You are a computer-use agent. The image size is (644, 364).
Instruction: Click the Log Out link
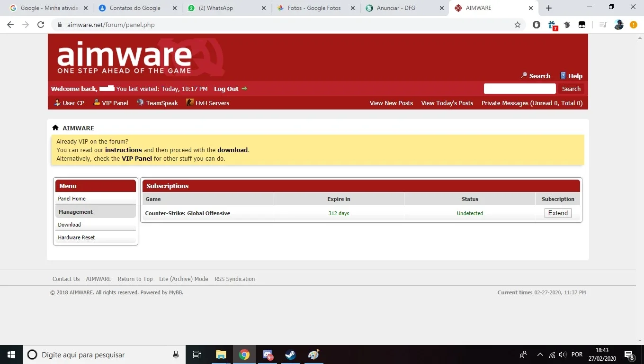pyautogui.click(x=226, y=89)
